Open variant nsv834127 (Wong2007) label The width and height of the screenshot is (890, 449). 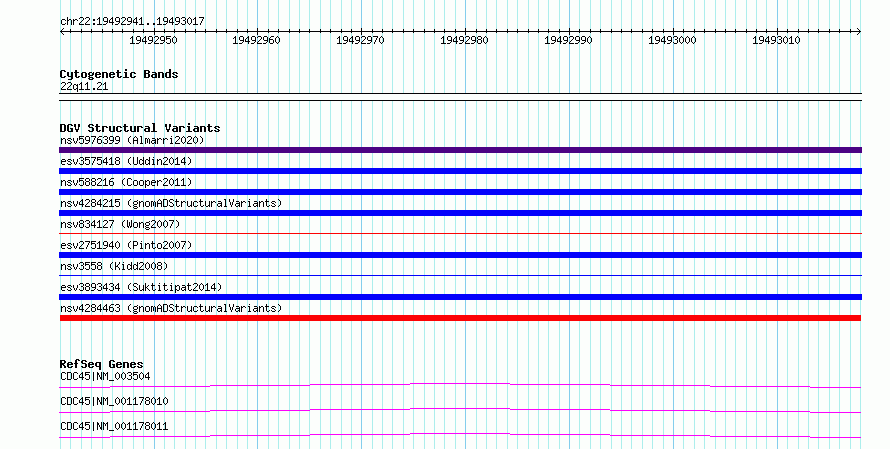tap(120, 224)
